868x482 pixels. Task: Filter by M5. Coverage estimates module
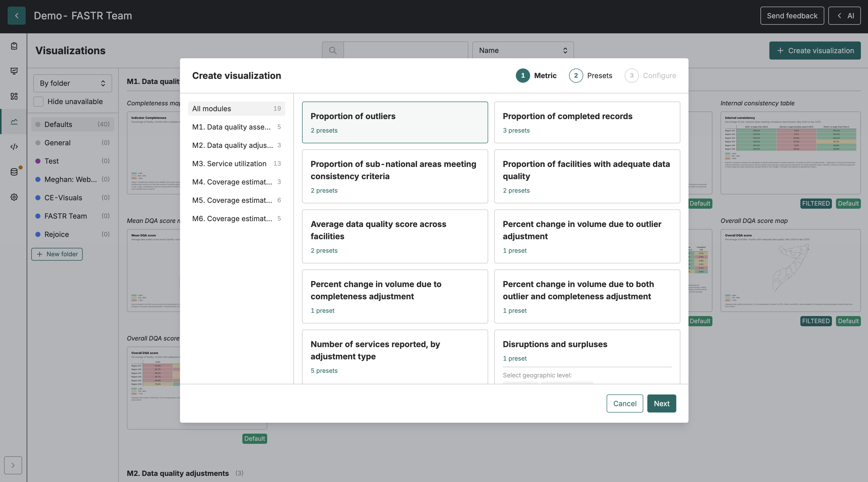(236, 200)
